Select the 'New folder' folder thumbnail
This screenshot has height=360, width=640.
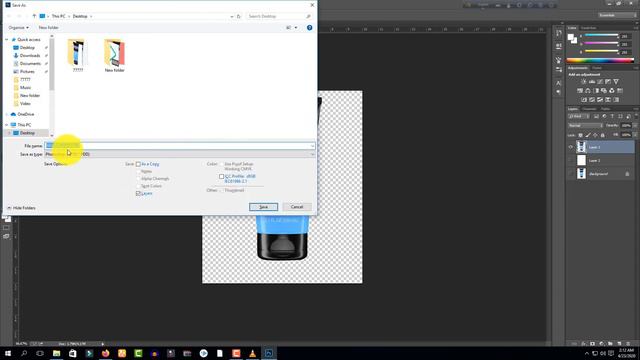click(114, 56)
